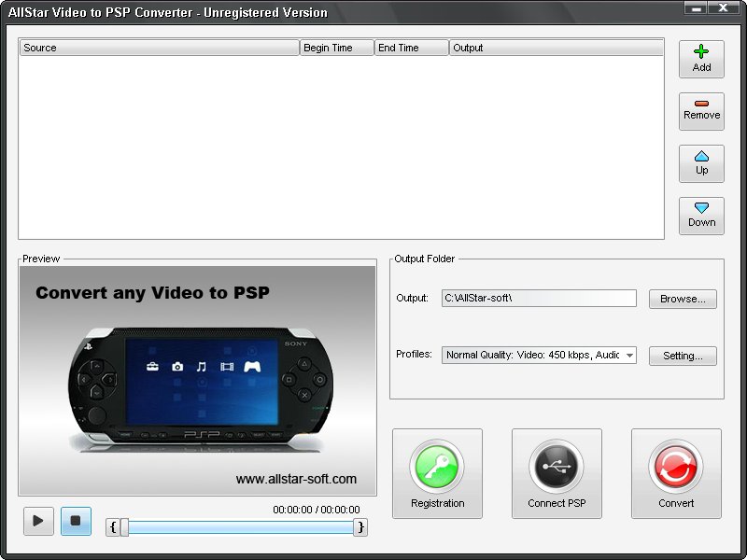Click the 00:00:00 / 00:00:00 time display
The image size is (747, 560).
click(317, 510)
